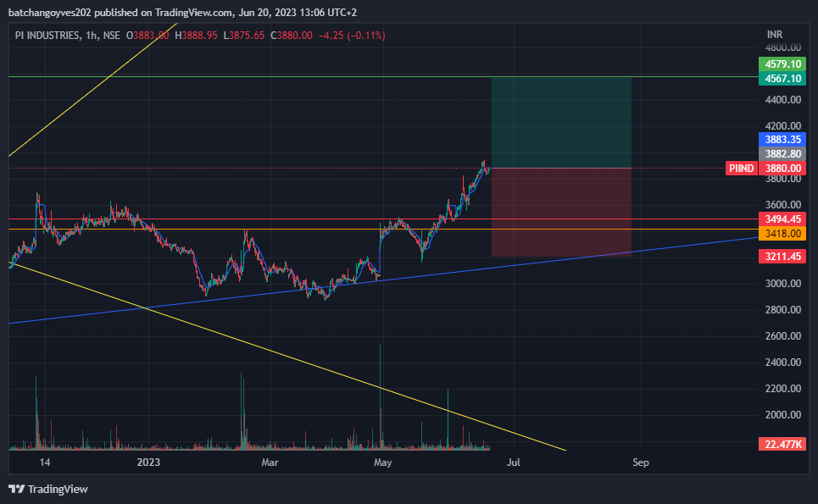
Task: Click the 4200.00 price axis tick
Action: (x=783, y=125)
